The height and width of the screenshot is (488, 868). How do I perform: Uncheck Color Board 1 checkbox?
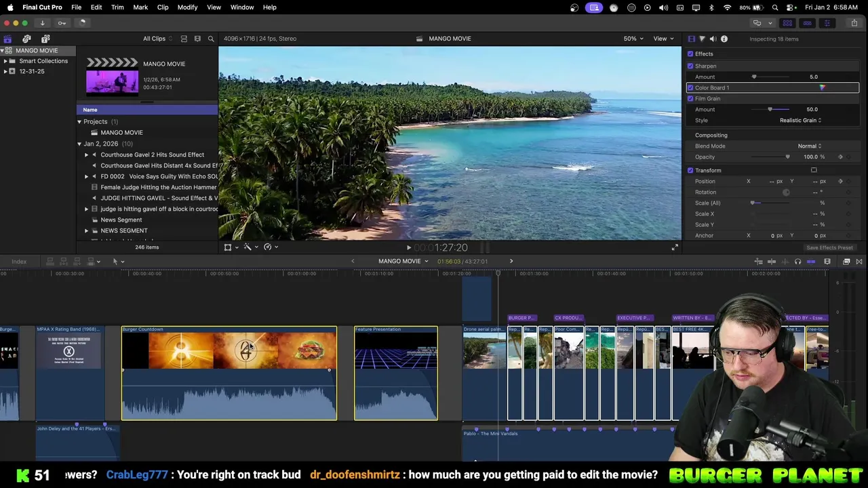tap(690, 87)
